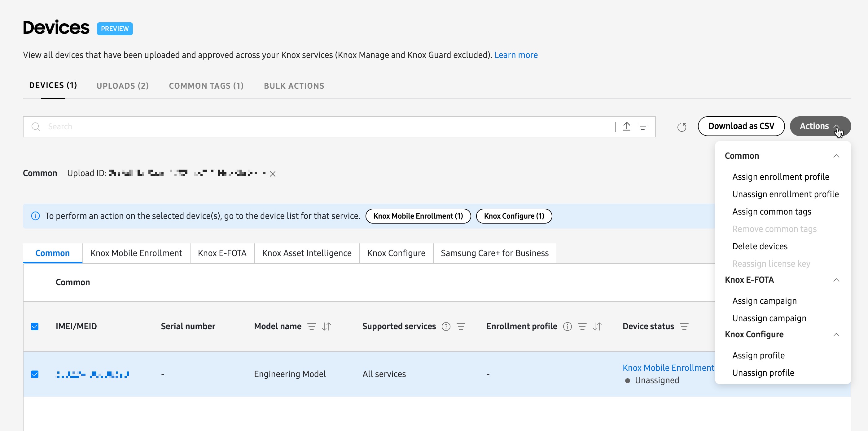Click inside the Search input field
Image resolution: width=868 pixels, height=431 pixels.
pos(169,127)
